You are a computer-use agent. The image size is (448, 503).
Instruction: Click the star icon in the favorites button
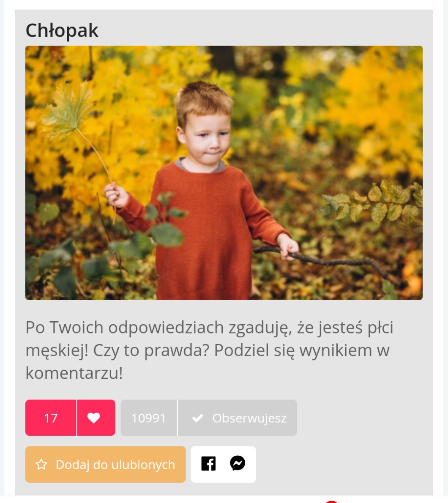pyautogui.click(x=41, y=464)
